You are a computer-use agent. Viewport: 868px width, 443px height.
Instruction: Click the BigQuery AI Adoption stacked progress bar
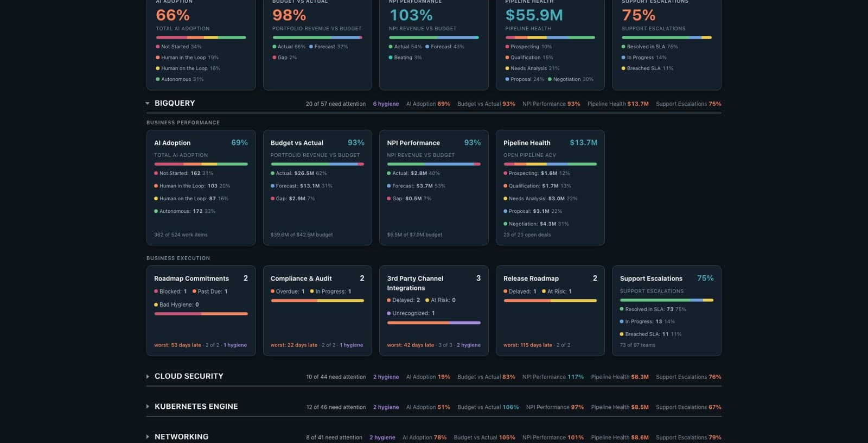[201, 164]
